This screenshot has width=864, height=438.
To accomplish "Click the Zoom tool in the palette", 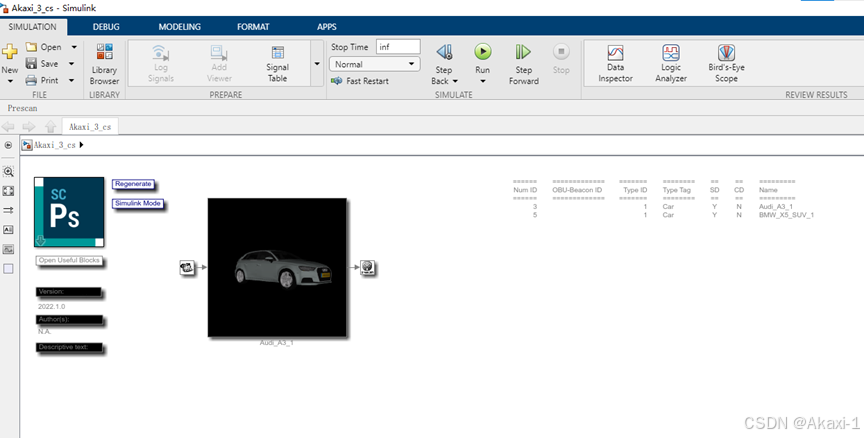I will 8,171.
